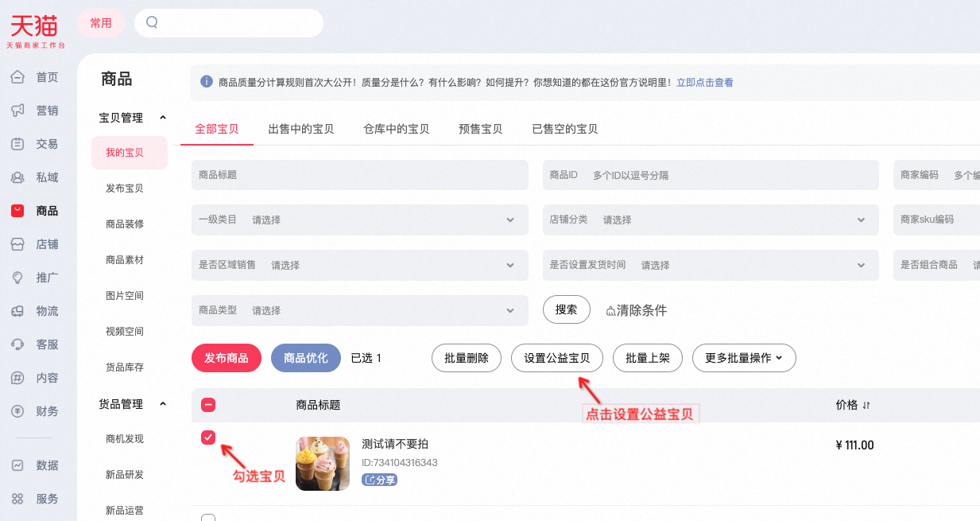Collapse the 货品管理 section
980x521 pixels.
click(x=163, y=404)
